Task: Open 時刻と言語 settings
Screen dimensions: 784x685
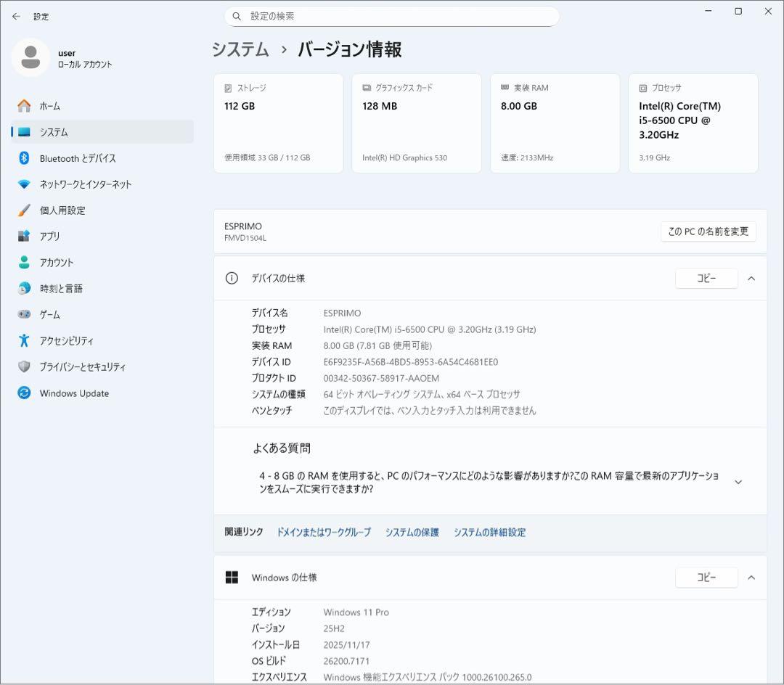Action: 63,288
